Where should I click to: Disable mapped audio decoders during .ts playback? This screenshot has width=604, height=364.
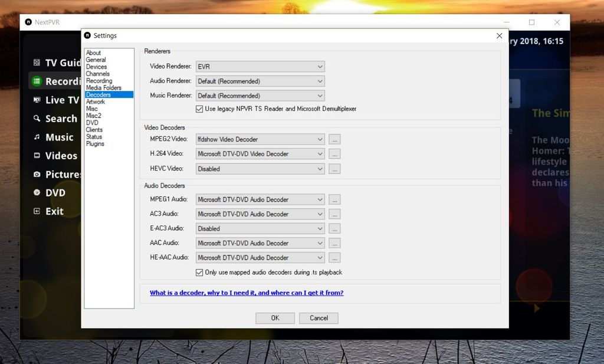(x=199, y=273)
